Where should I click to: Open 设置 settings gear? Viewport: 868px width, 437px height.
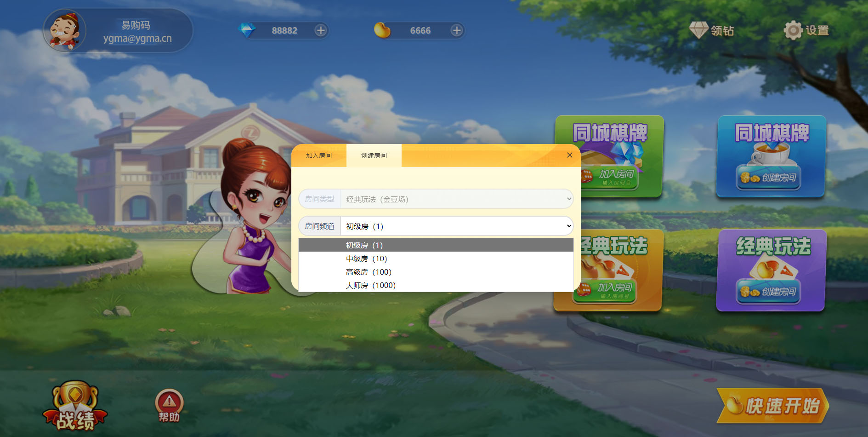point(806,30)
